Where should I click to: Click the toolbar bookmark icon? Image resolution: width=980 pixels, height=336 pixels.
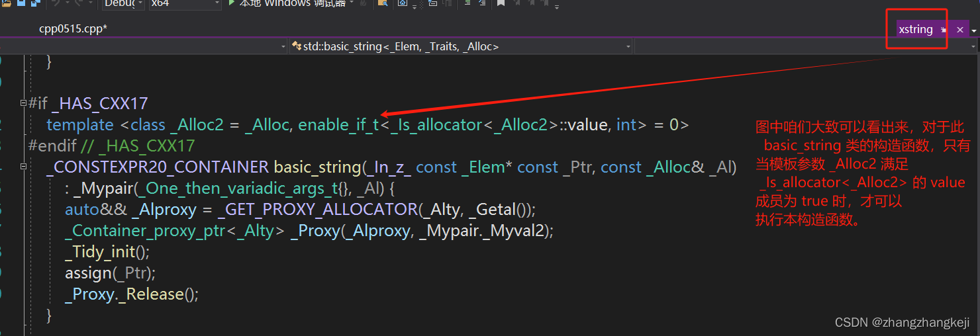(501, 3)
